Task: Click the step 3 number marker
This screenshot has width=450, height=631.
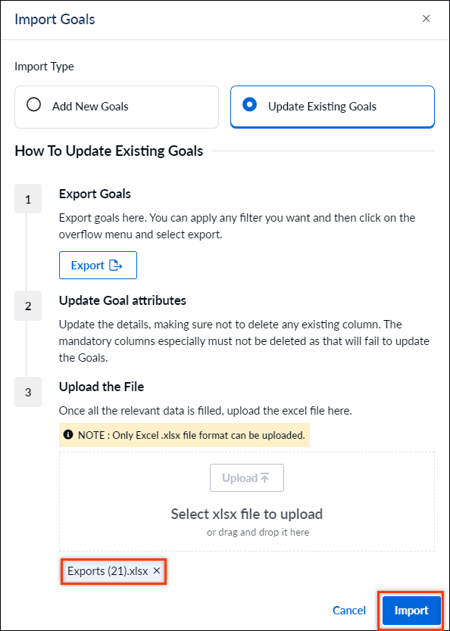Action: tap(28, 392)
